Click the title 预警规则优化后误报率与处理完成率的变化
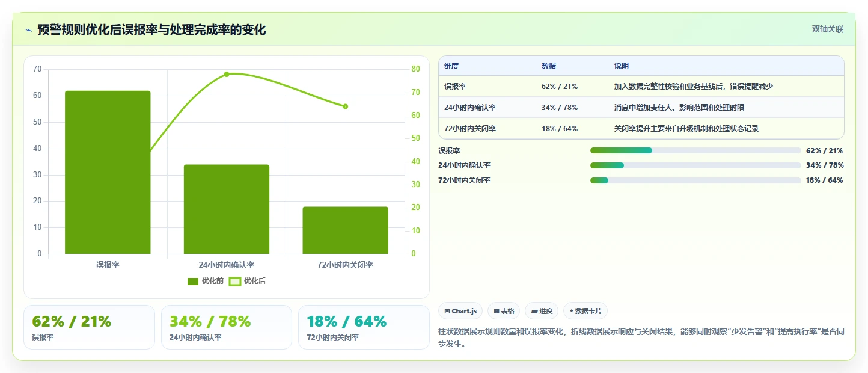868x373 pixels. point(151,30)
